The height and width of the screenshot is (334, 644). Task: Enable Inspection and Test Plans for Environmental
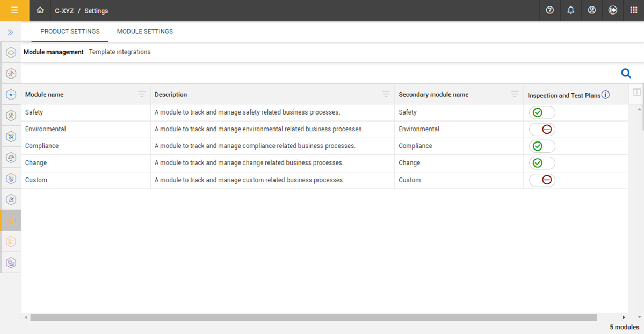point(542,129)
